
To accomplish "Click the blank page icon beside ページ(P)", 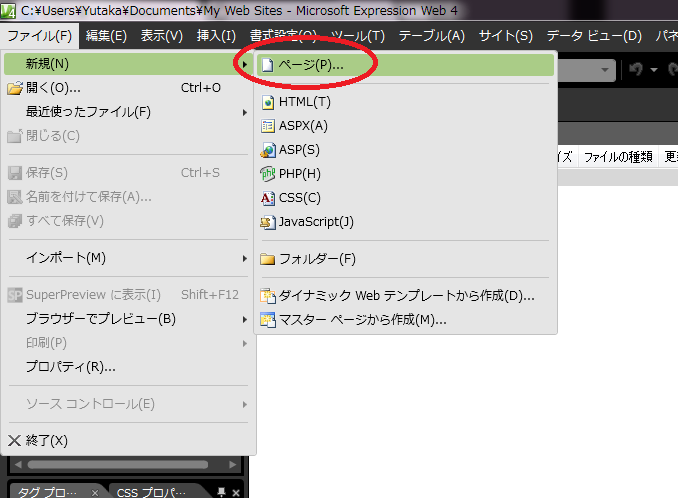I will [x=268, y=65].
